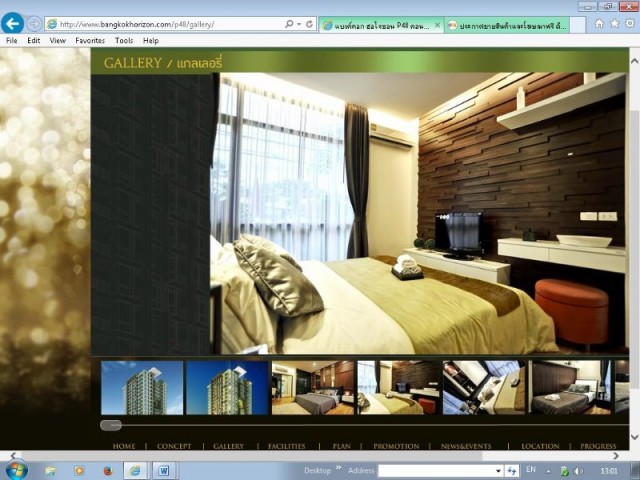This screenshot has height=480, width=640.
Task: Open the Favorites star icon
Action: point(612,23)
